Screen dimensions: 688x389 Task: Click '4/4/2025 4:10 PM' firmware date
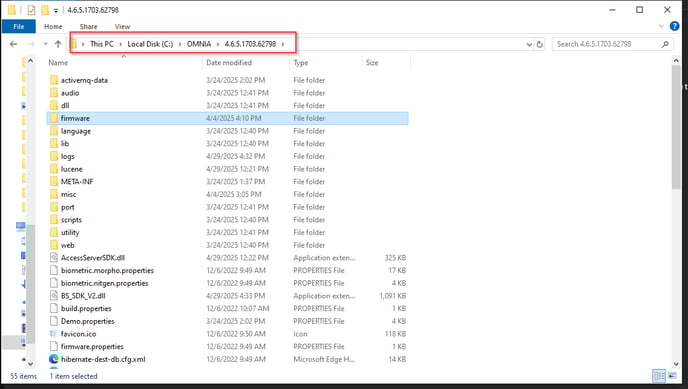coord(233,118)
